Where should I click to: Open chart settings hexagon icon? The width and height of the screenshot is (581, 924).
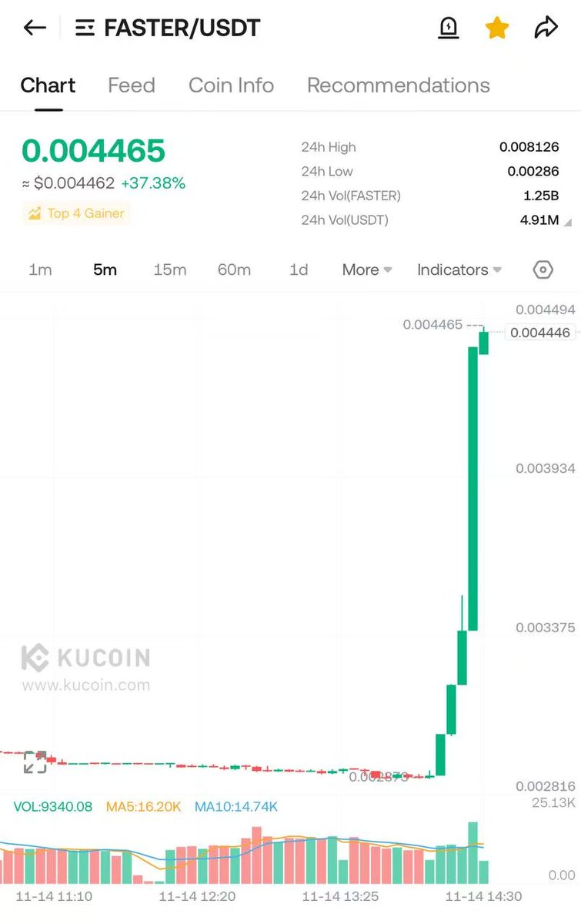(543, 269)
